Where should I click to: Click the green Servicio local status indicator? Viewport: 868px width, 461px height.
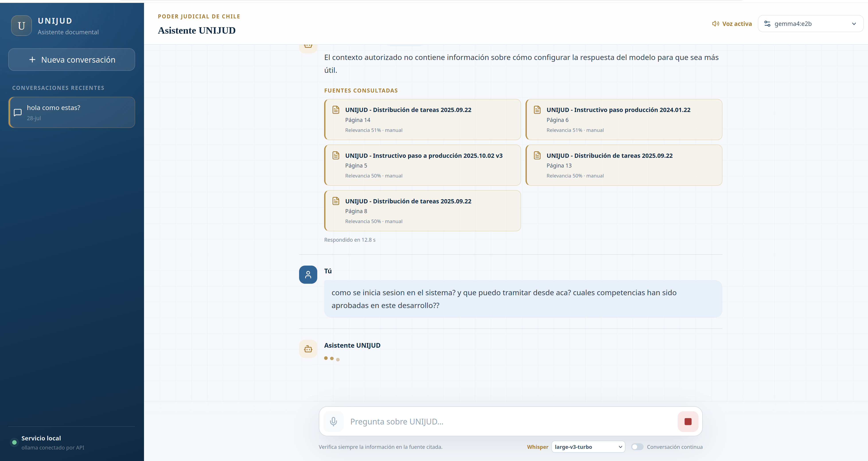point(14,442)
